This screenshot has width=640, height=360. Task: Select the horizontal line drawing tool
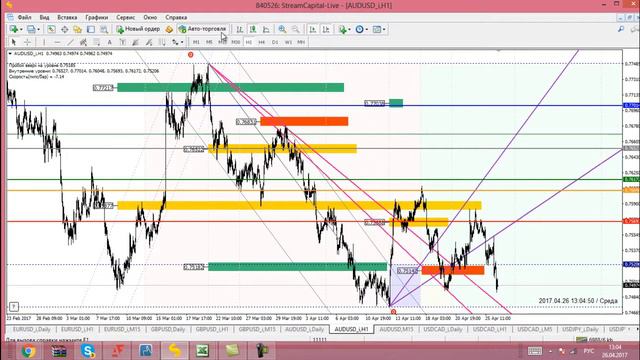tap(57, 42)
